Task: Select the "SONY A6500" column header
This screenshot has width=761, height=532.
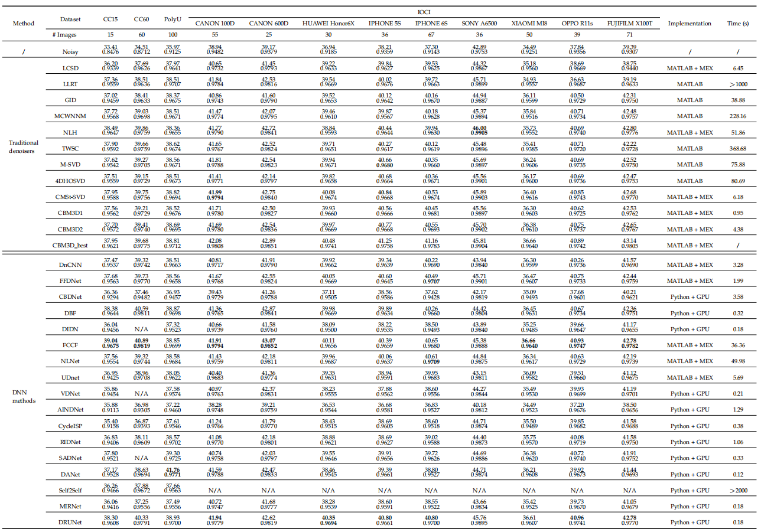Action: pos(479,24)
